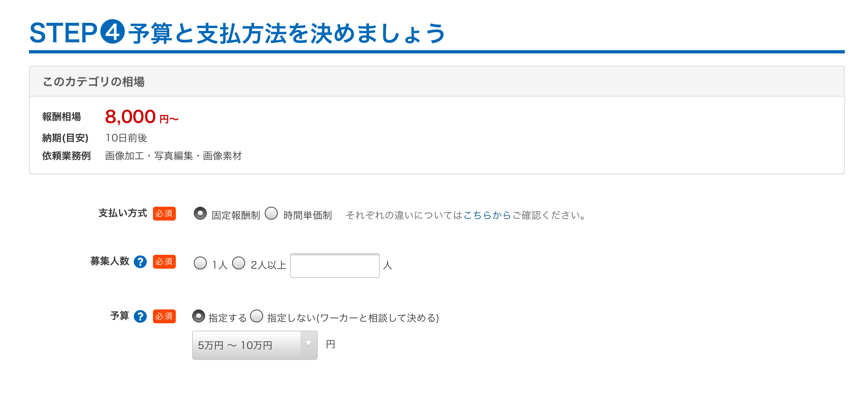
Task: Click the 必須 badge next to 支払い方式
Action: point(164,214)
